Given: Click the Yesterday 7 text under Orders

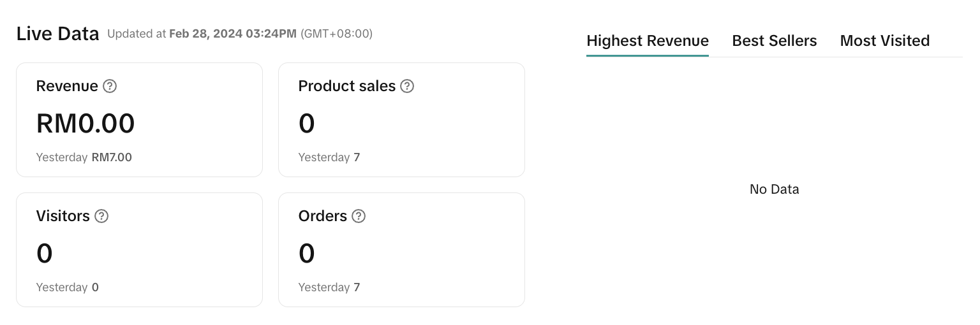Looking at the screenshot, I should [329, 287].
